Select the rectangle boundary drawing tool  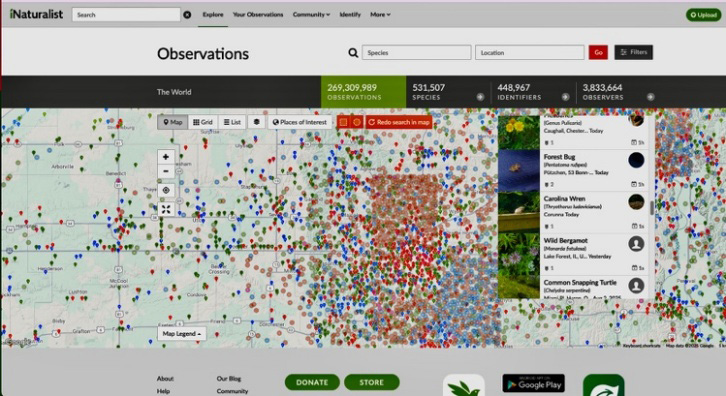(x=343, y=122)
